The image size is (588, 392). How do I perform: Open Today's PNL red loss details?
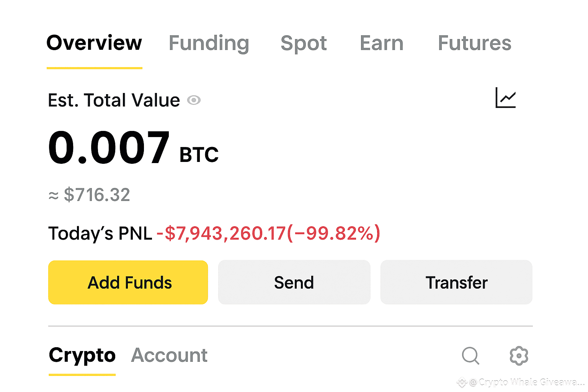tap(268, 233)
